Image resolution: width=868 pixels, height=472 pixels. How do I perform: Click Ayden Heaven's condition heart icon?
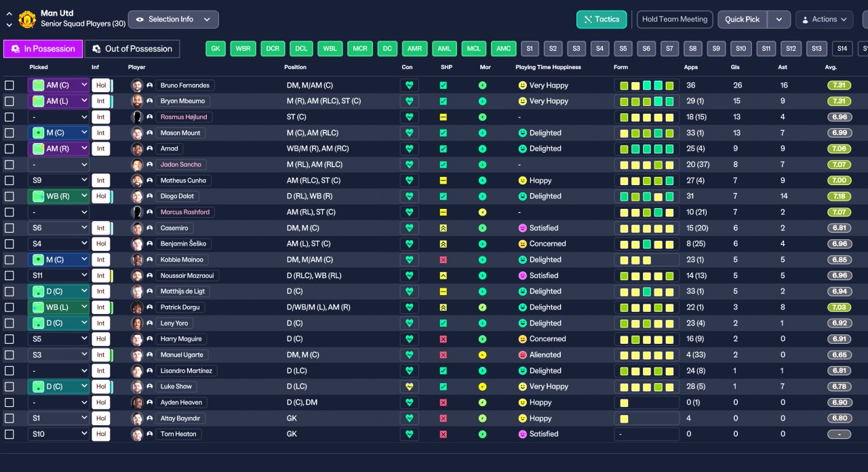pyautogui.click(x=409, y=402)
